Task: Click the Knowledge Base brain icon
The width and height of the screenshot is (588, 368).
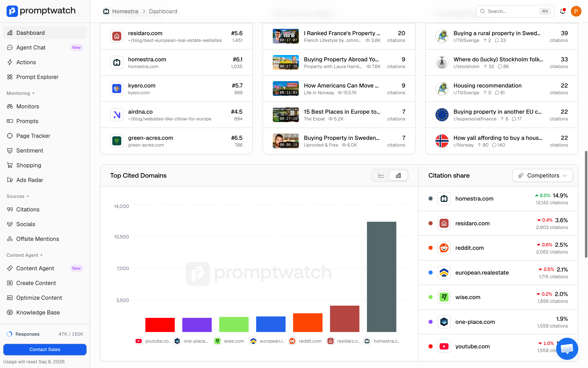Action: tap(10, 312)
